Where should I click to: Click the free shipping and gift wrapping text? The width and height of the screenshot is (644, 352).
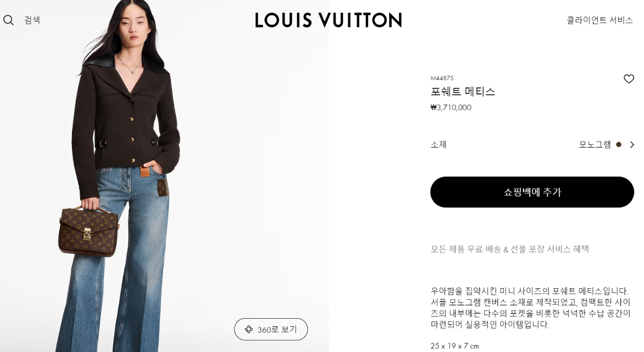pyautogui.click(x=510, y=249)
